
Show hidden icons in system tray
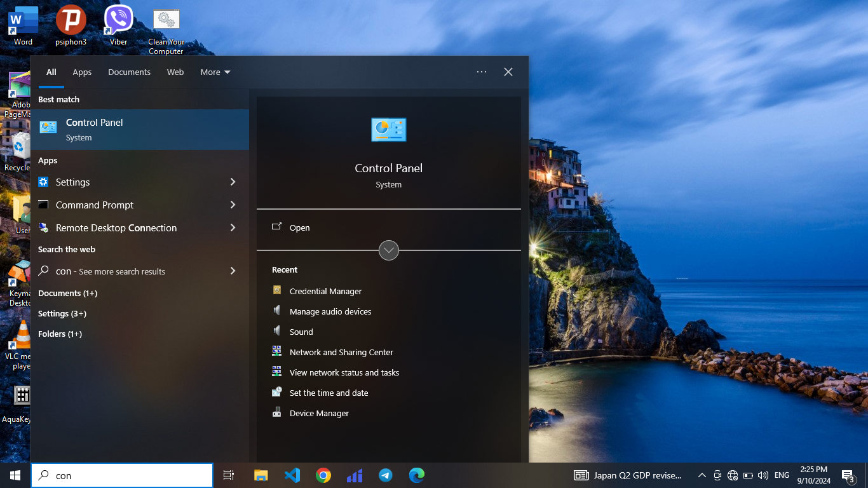click(x=702, y=475)
